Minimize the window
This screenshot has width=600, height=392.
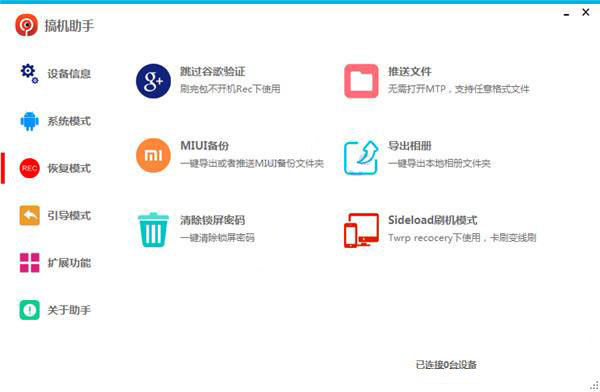coord(566,13)
